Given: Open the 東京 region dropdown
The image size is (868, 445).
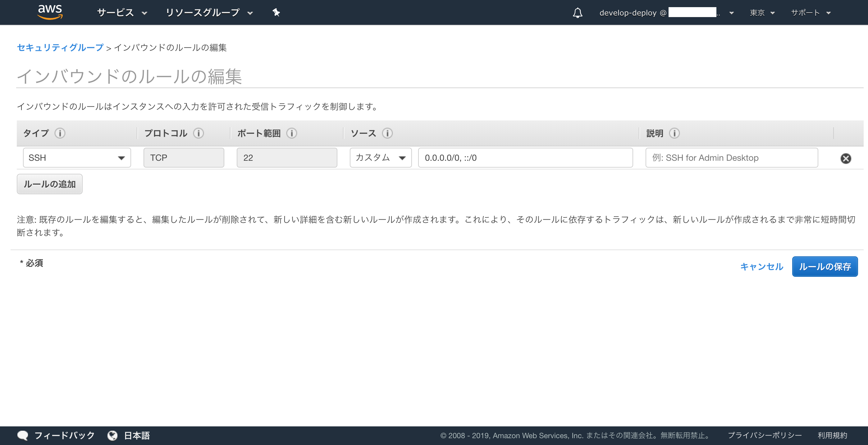Looking at the screenshot, I should [x=762, y=13].
